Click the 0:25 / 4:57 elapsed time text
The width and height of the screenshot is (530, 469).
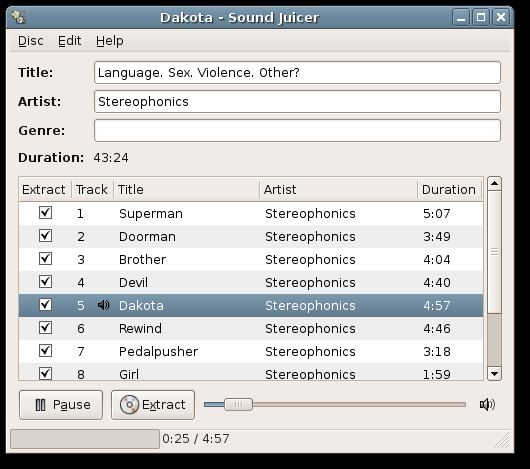(196, 439)
